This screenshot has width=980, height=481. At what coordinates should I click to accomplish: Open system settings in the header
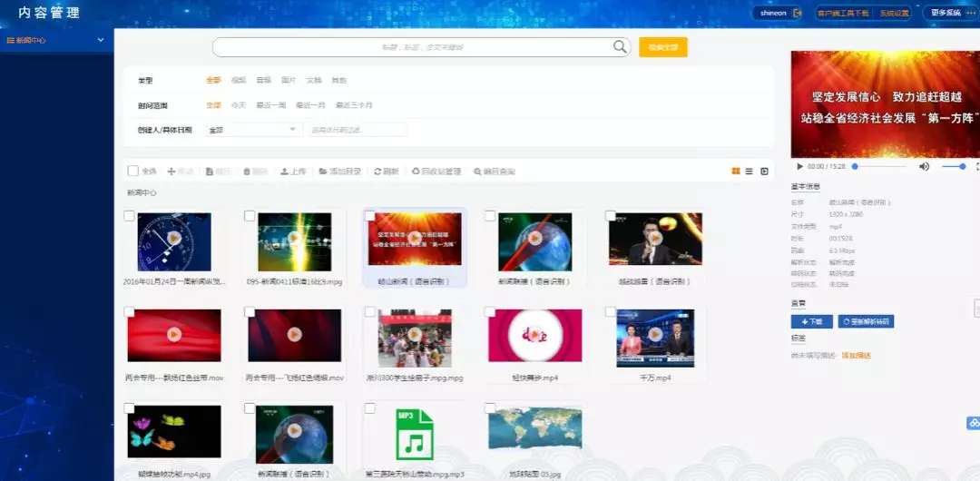(895, 13)
